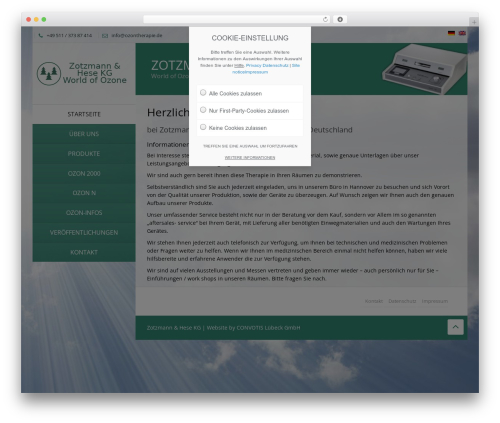500x423 pixels.
Task: Open a new browser tab with plus
Action: (474, 22)
